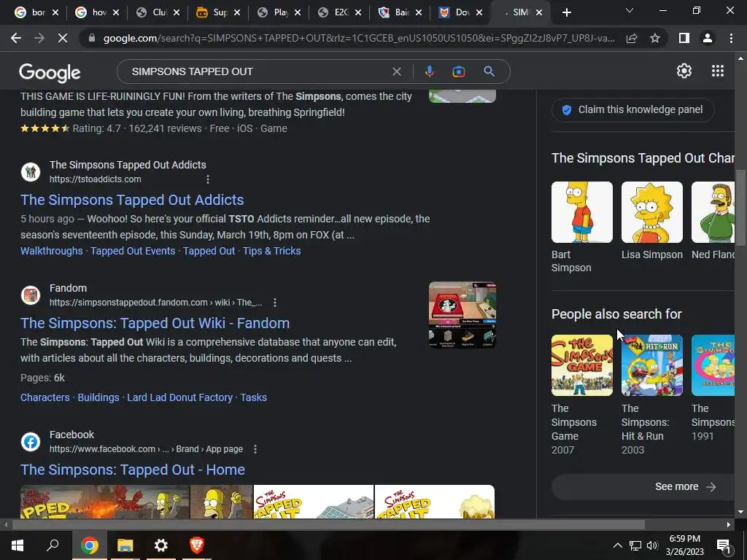Open the clock and date flyout

pyautogui.click(x=684, y=545)
